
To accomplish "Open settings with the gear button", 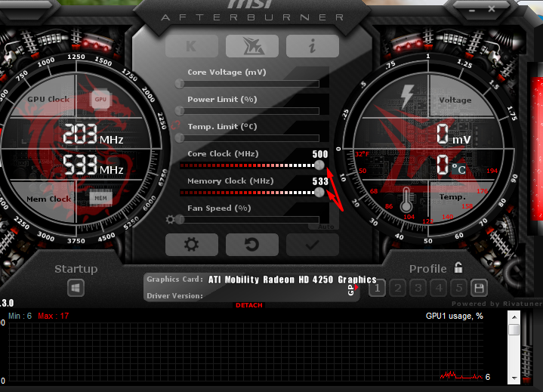I will (191, 244).
